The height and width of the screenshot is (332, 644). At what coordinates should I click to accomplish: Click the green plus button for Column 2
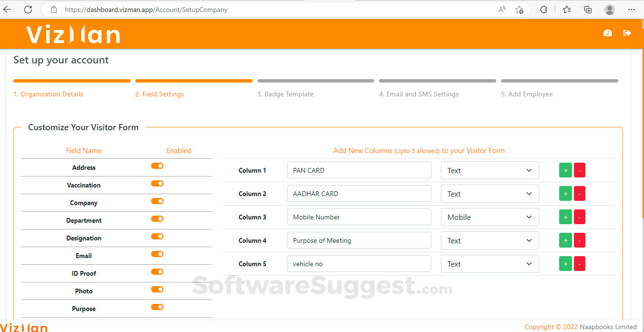pos(565,194)
